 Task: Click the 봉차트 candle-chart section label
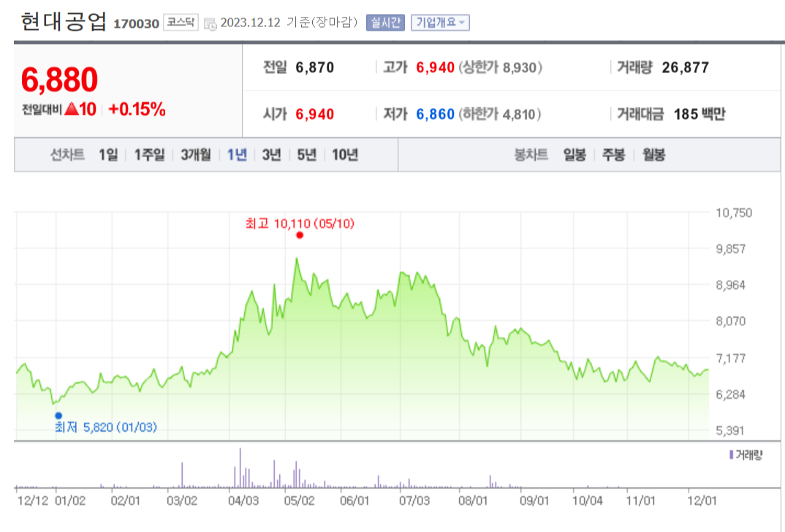(x=531, y=155)
